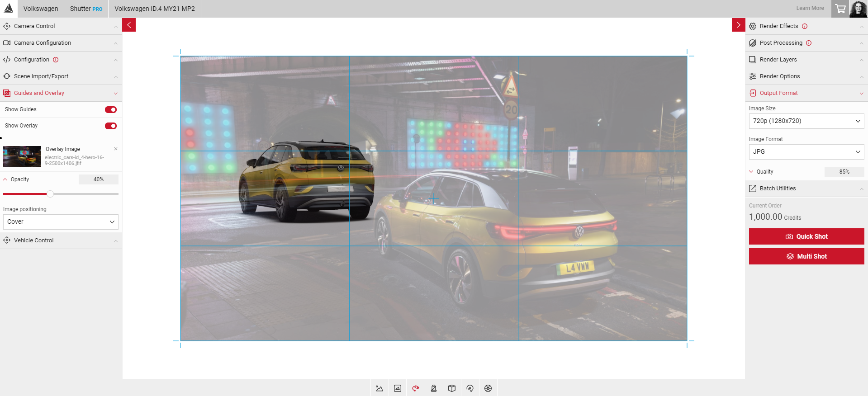Click the Post Processing icon
This screenshot has width=868, height=396.
[753, 43]
